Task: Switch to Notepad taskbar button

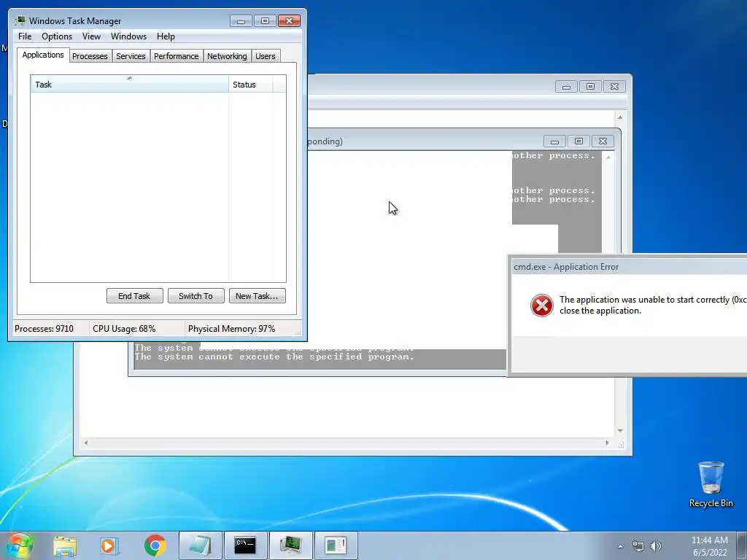Action: click(x=200, y=545)
